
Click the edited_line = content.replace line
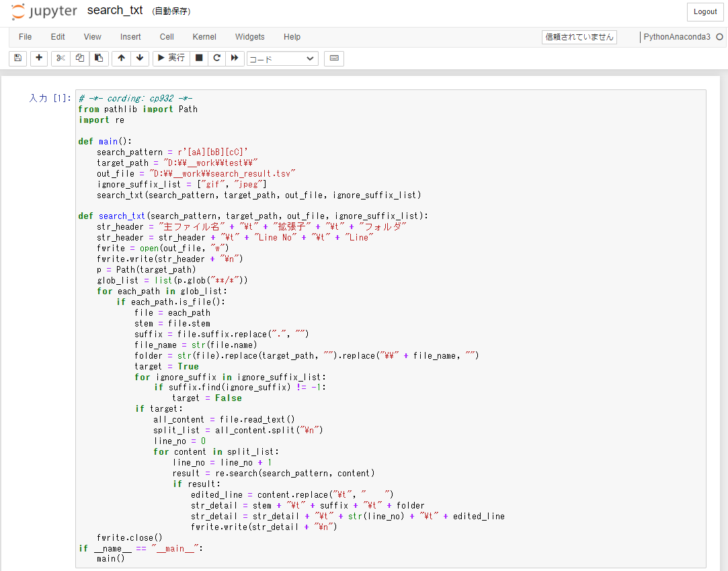(x=292, y=494)
